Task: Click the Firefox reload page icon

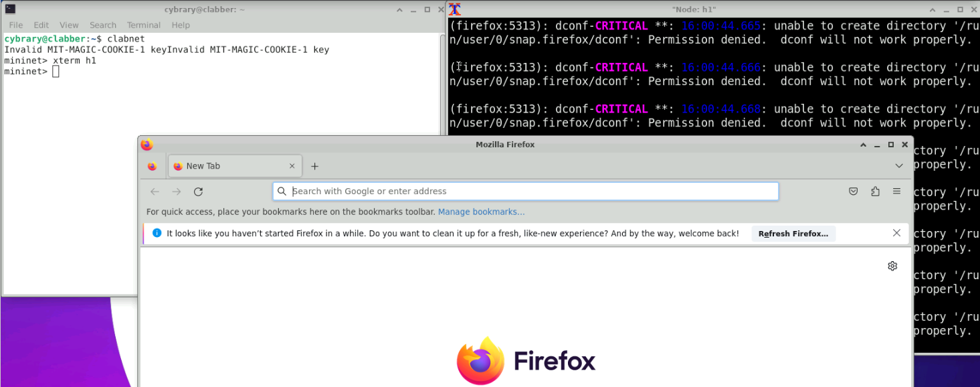Action: tap(198, 191)
